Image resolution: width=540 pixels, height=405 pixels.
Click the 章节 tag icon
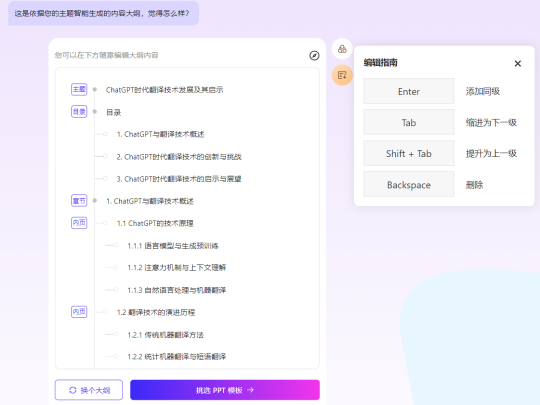(79, 200)
